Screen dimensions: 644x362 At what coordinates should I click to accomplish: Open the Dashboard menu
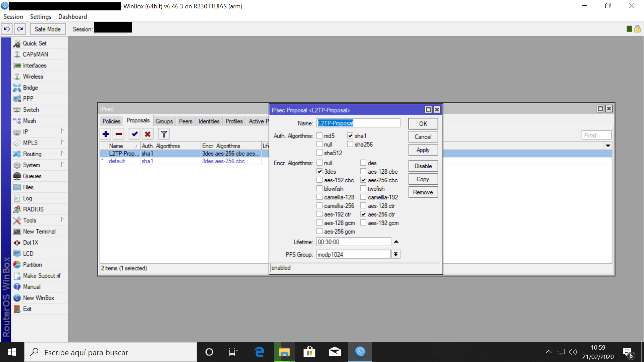pos(72,17)
